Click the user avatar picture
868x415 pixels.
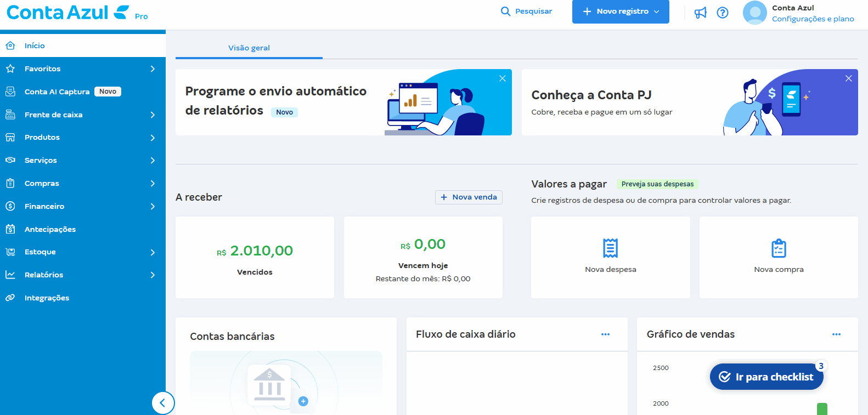click(x=755, y=13)
